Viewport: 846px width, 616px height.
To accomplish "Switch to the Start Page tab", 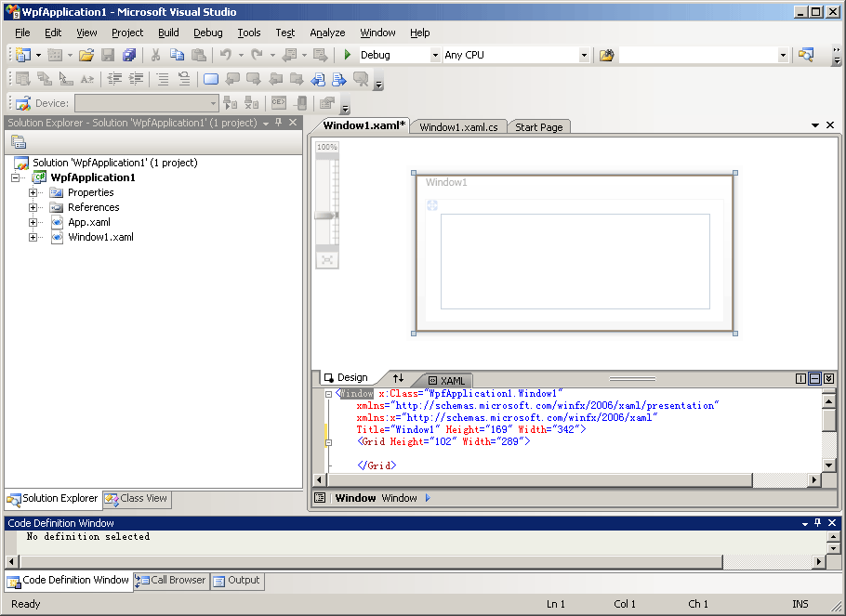I will (x=538, y=126).
